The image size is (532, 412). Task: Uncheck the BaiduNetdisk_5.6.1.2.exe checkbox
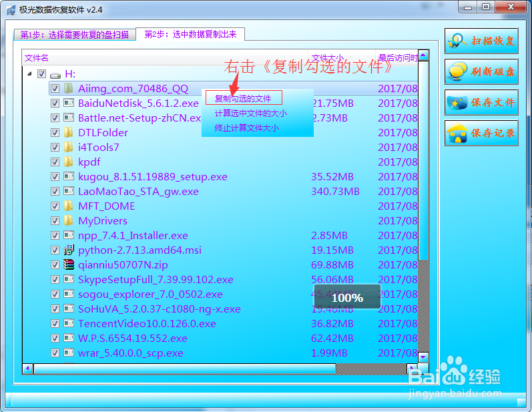click(x=55, y=104)
